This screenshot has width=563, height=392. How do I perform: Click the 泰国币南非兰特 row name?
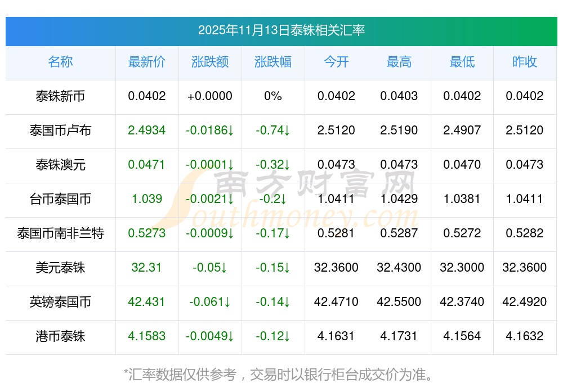click(60, 233)
